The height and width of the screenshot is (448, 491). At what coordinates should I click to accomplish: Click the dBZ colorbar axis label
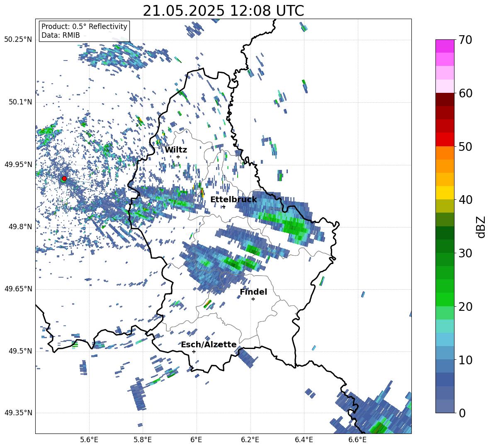(481, 227)
